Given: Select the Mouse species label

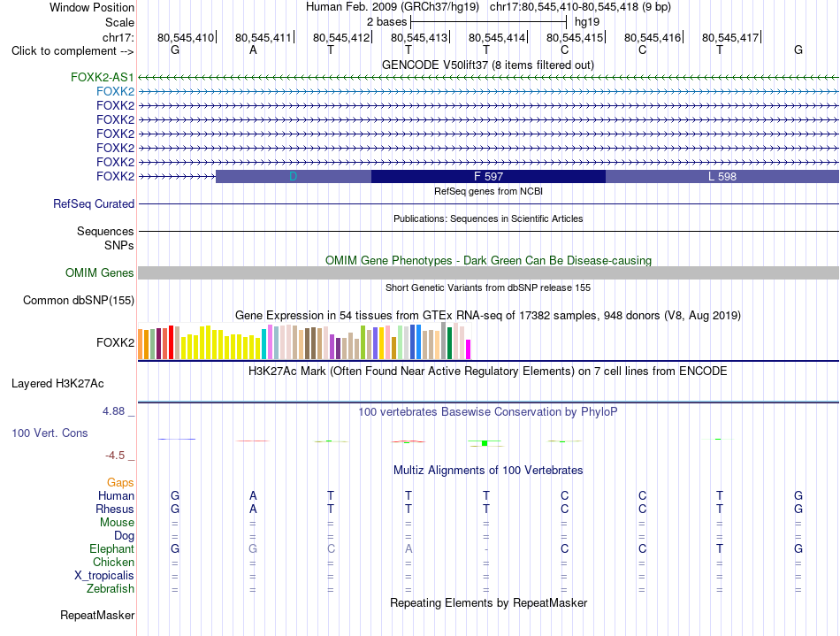Looking at the screenshot, I should pos(117,523).
